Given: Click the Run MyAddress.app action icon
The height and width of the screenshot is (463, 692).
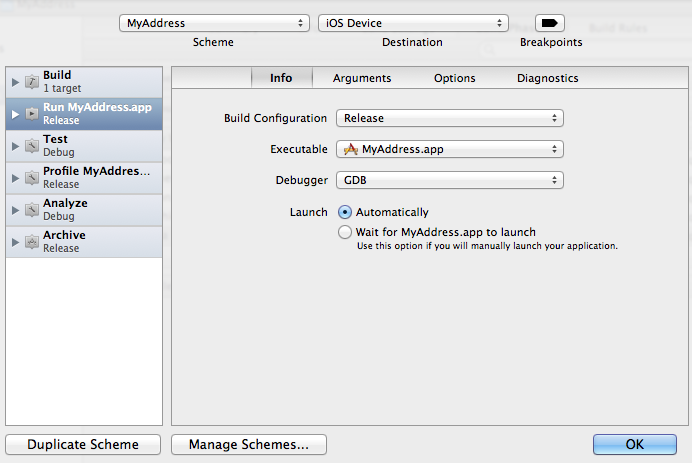Looking at the screenshot, I should click(x=32, y=114).
